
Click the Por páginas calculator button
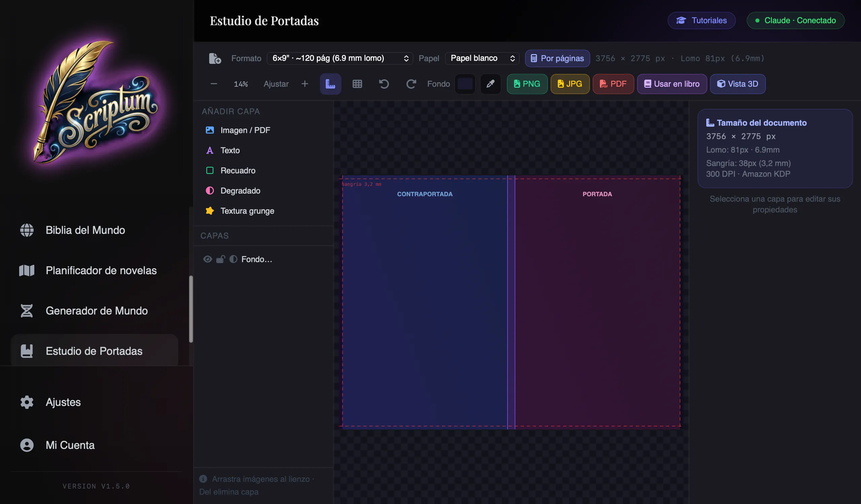point(557,58)
